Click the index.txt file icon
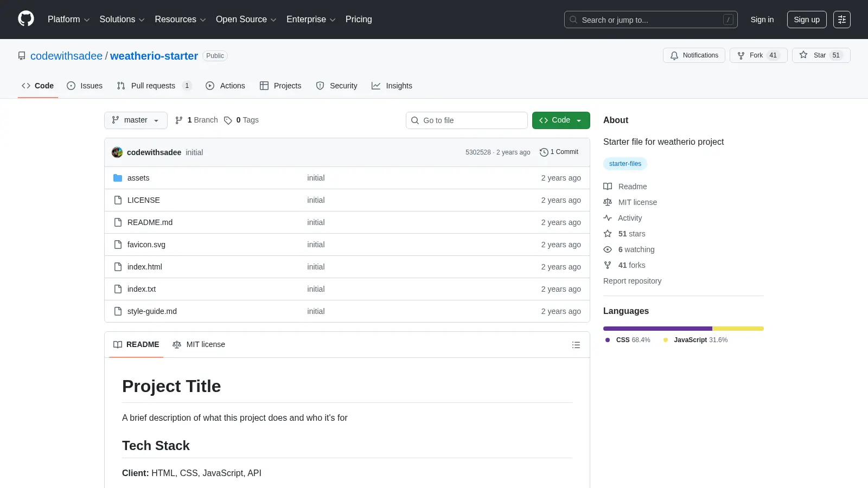Image resolution: width=868 pixels, height=488 pixels. 118,289
